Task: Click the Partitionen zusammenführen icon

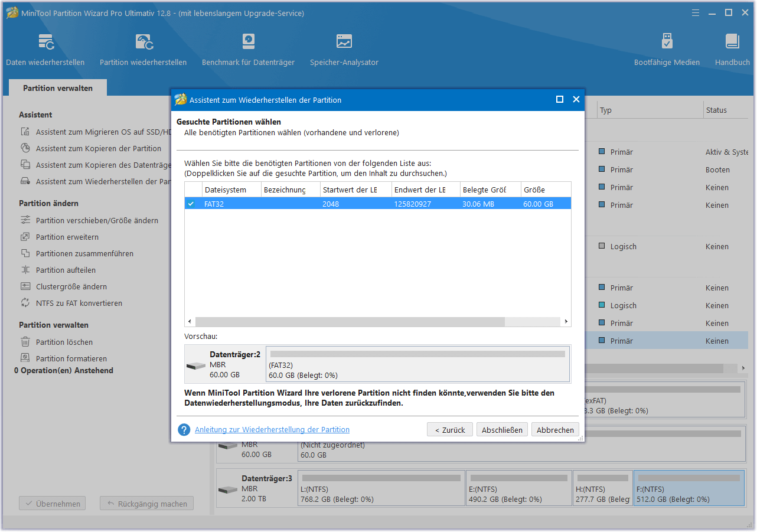Action: [x=25, y=254]
